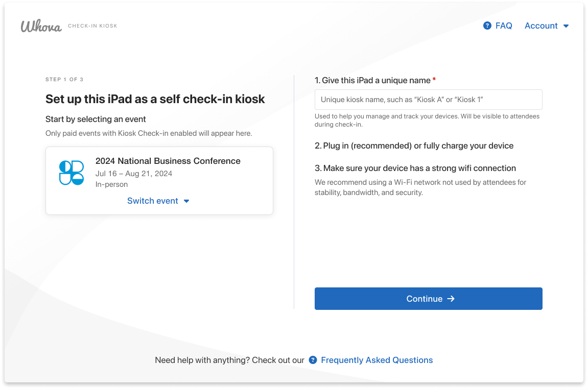This screenshot has height=389, width=588.
Task: Click the chevron next to Account
Action: [x=567, y=26]
